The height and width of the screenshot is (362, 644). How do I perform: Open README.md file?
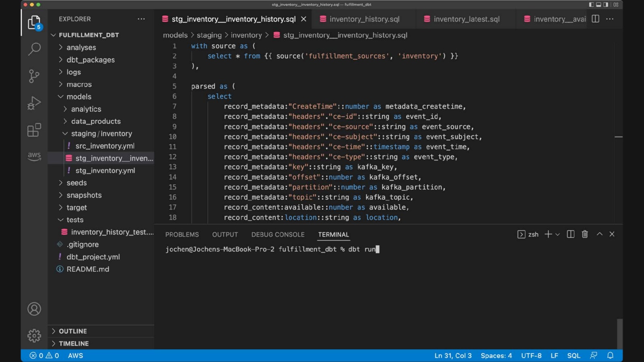pyautogui.click(x=101, y=269)
